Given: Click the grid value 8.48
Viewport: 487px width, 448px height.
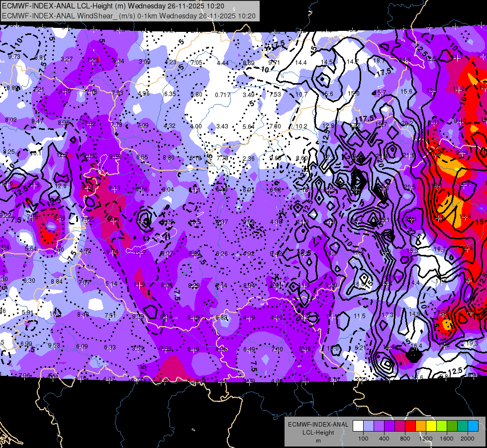Looking at the screenshot, I should 83,314.
